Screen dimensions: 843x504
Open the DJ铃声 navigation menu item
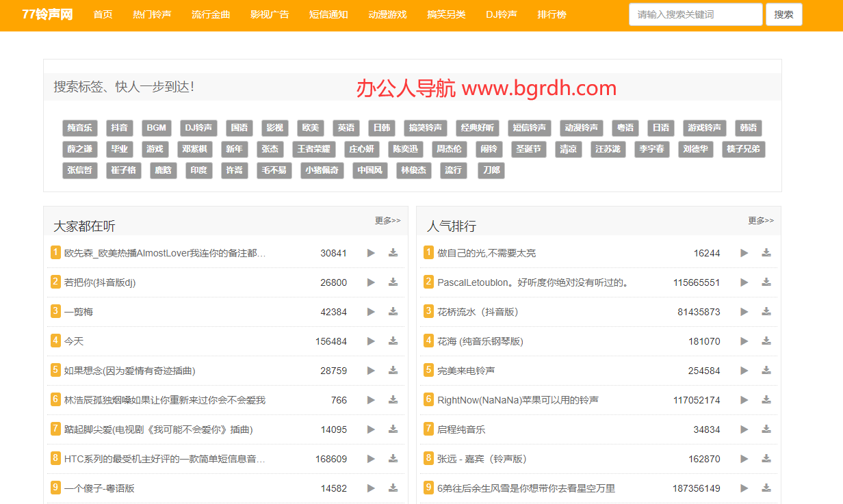[502, 14]
